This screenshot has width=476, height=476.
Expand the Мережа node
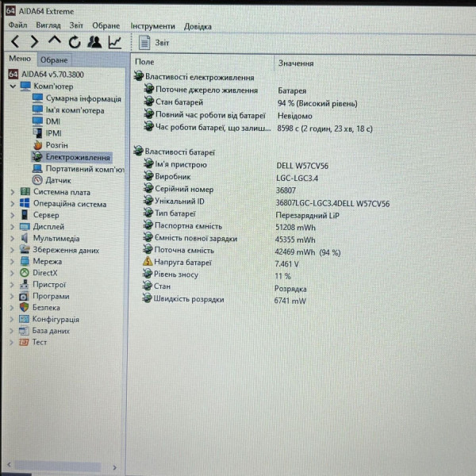pos(13,262)
